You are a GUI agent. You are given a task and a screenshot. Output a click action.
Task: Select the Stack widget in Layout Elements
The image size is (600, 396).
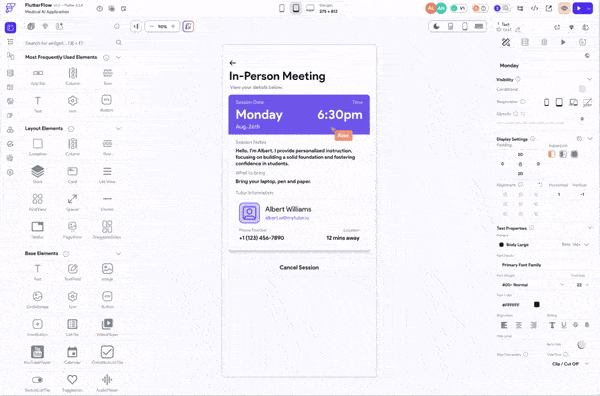click(x=38, y=171)
